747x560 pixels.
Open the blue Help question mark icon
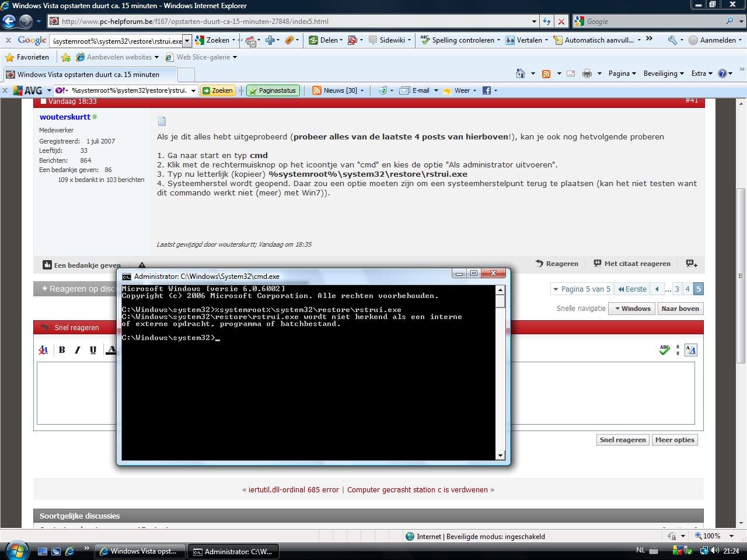pyautogui.click(x=722, y=73)
